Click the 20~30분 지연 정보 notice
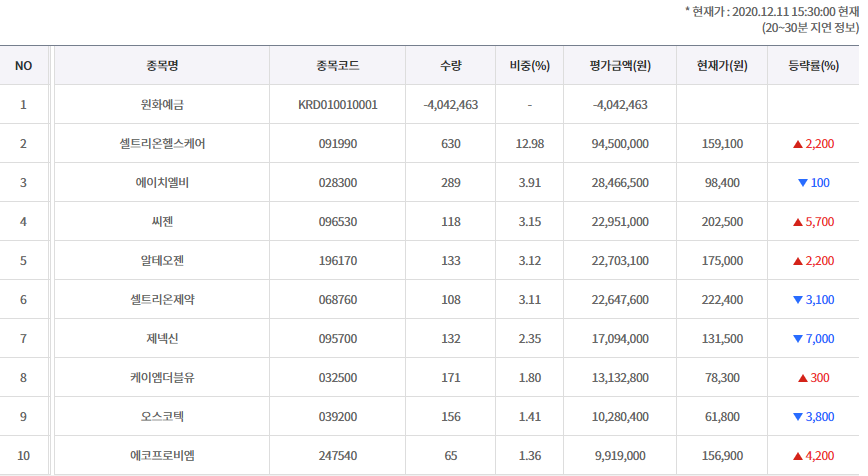Screen dimensions: 868x476 tap(810, 28)
